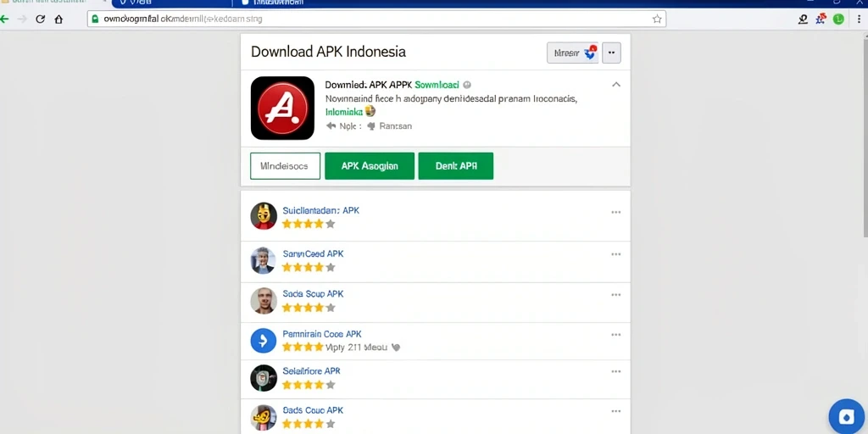
Task: Click the Nple reply arrow icon
Action: point(331,126)
